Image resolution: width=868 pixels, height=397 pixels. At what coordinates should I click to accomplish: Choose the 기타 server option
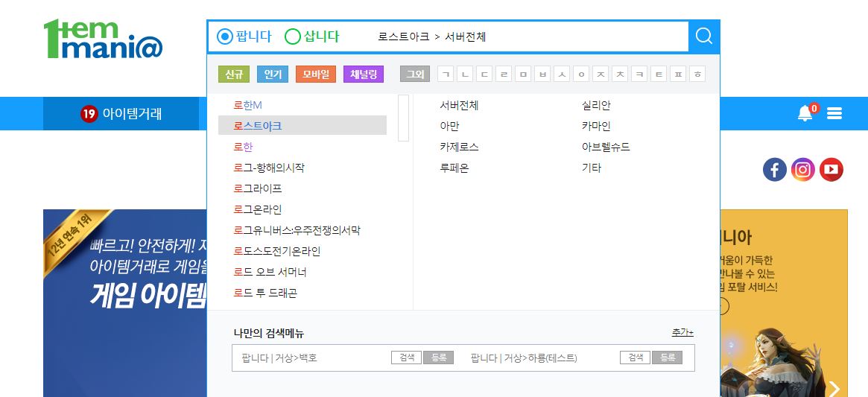click(592, 168)
